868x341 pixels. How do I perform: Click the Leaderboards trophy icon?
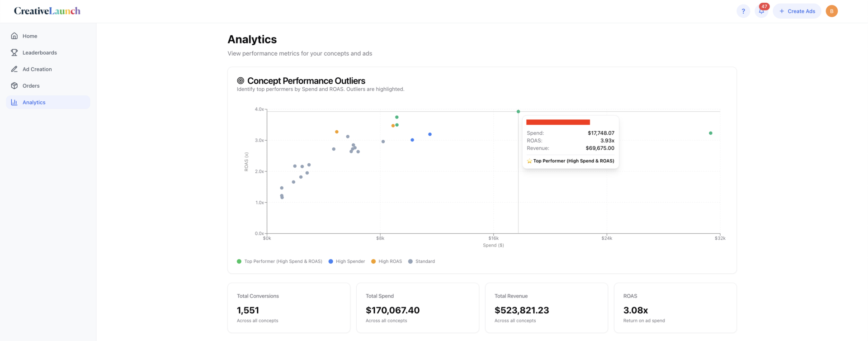14,52
